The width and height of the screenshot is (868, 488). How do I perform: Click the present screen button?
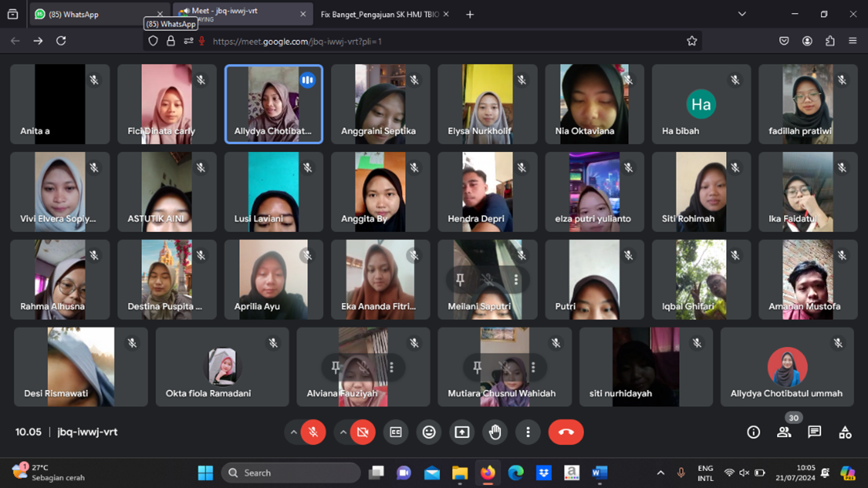(462, 432)
